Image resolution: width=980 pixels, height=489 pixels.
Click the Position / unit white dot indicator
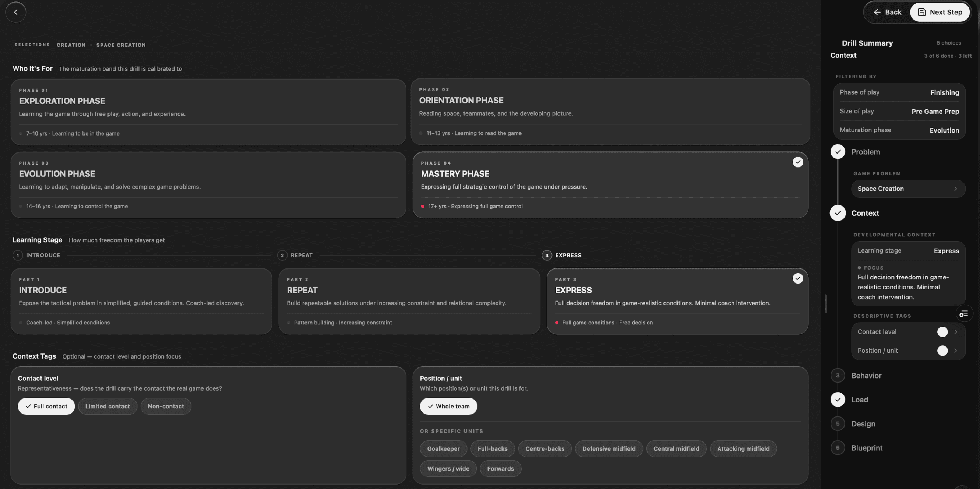coord(942,351)
